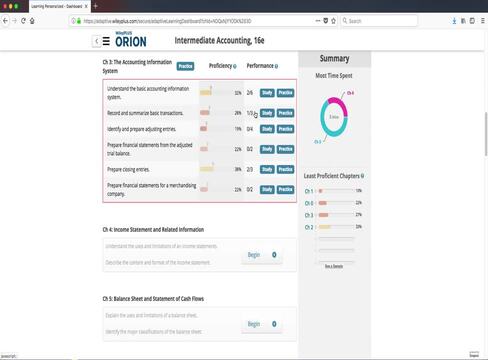The height and width of the screenshot is (360, 488).
Task: Click the Ch 1 proficiency bar in summary
Action: pos(336,191)
